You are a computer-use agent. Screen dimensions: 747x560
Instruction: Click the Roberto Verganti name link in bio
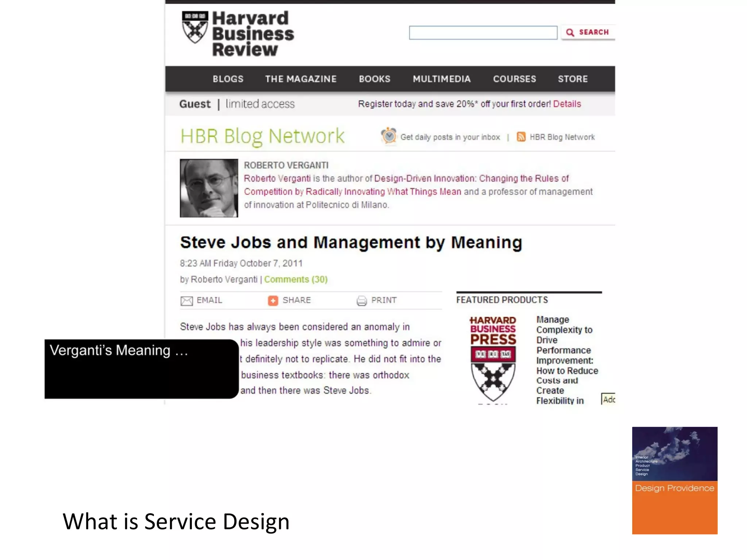tap(277, 179)
